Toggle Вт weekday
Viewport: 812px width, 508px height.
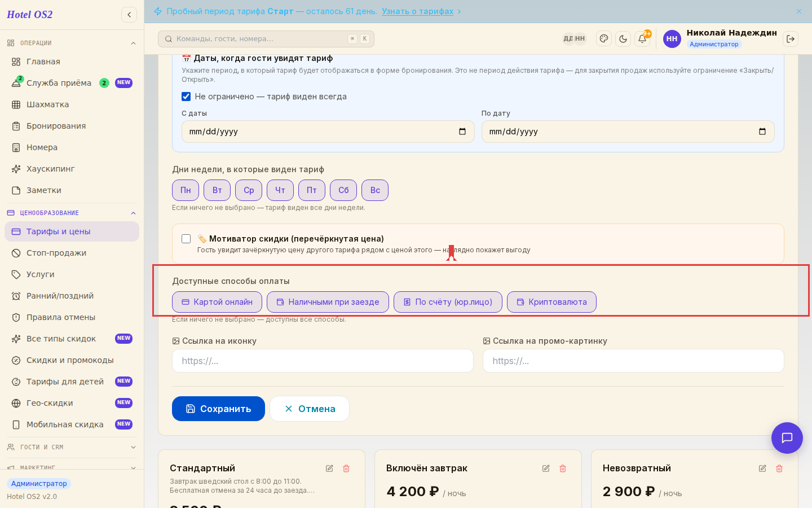point(217,190)
